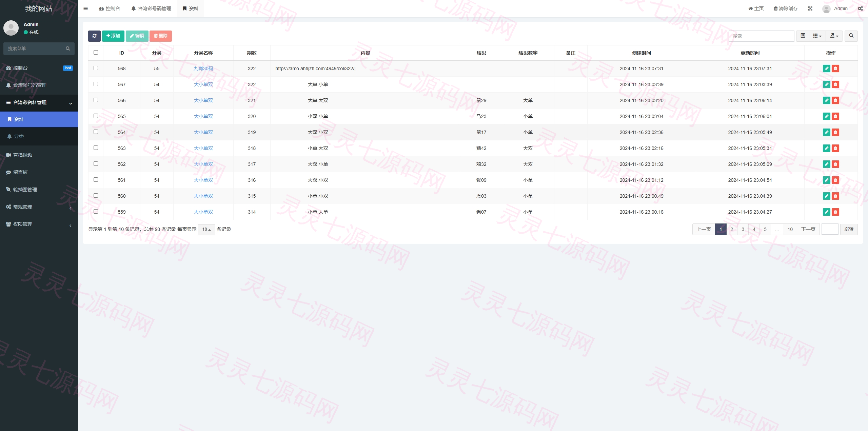
Task: Open the settings gears icon at top right
Action: point(860,8)
